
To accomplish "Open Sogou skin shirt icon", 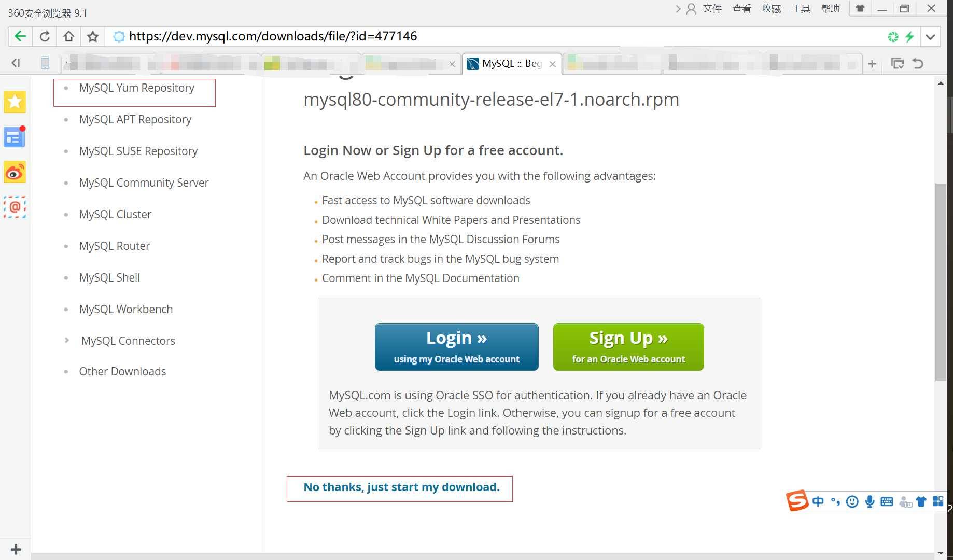I will (921, 501).
